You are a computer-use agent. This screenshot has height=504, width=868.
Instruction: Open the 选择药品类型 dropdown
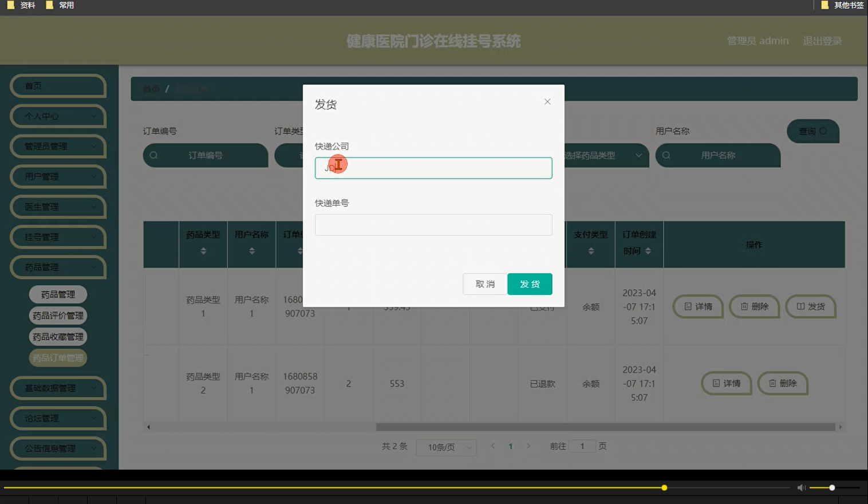(x=604, y=155)
